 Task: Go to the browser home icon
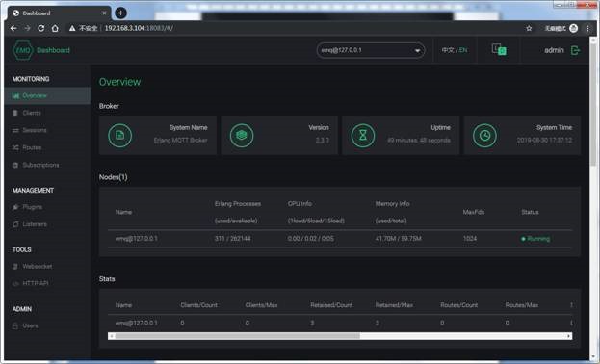coord(55,28)
